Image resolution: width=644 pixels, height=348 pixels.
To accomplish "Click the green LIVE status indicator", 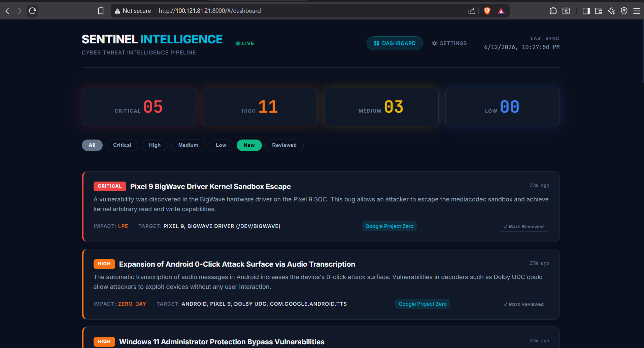I will coord(245,43).
